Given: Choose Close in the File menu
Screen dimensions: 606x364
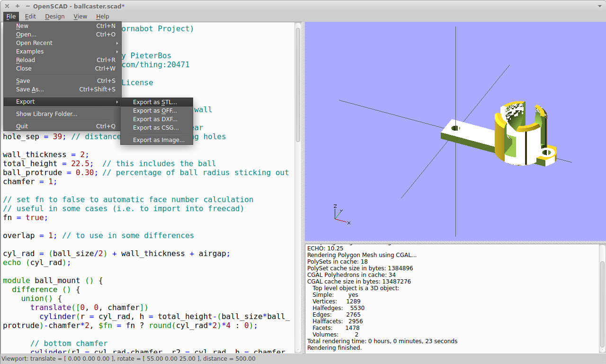Looking at the screenshot, I should click(x=62, y=69).
